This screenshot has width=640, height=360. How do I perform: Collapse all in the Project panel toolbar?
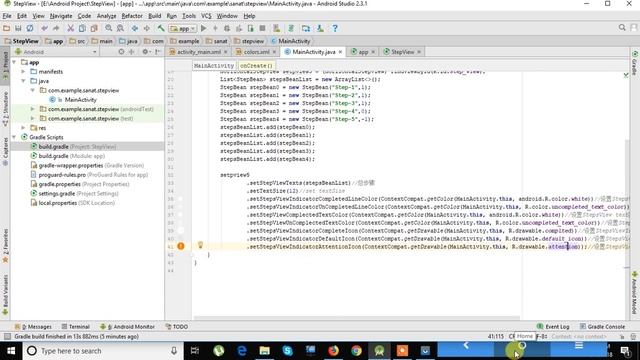pyautogui.click(x=131, y=52)
